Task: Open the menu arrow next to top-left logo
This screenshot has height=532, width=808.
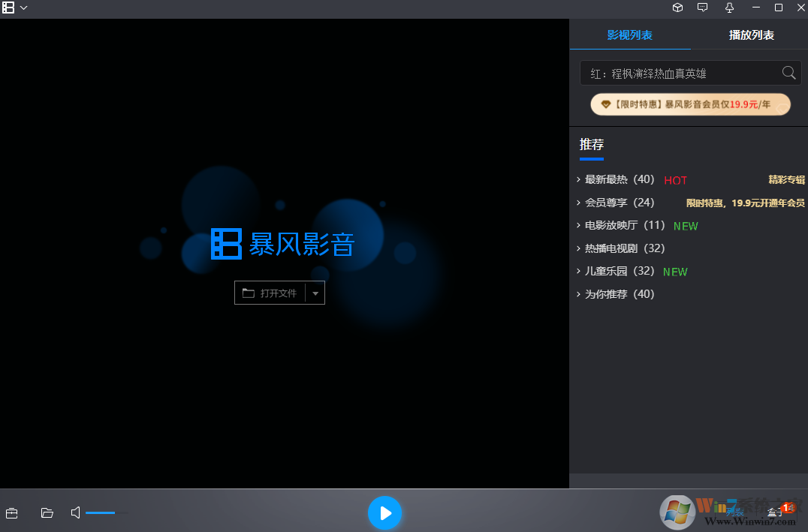Action: click(x=23, y=8)
